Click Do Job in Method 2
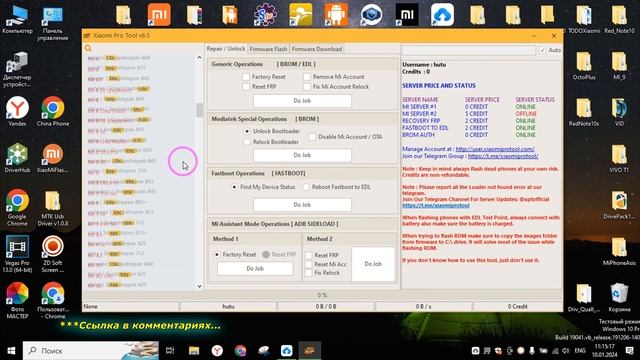Image resolution: width=640 pixels, height=360 pixels. (x=373, y=264)
